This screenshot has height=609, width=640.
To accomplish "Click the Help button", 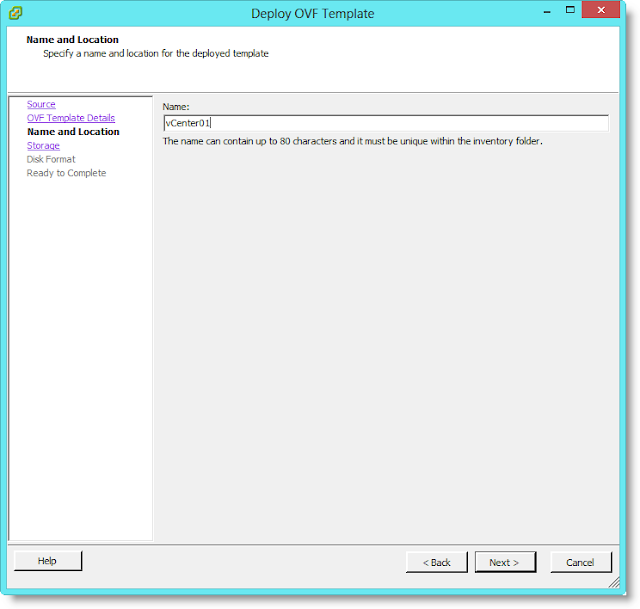I will [48, 561].
